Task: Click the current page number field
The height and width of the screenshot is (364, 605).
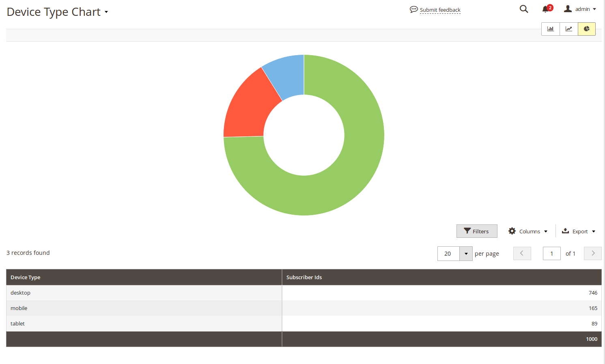Action: coord(551,254)
